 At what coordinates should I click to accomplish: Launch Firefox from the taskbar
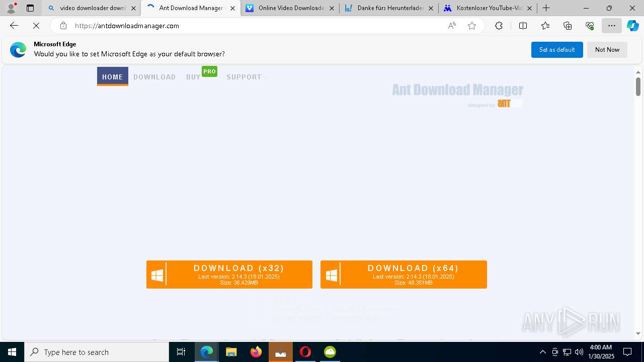(256, 352)
